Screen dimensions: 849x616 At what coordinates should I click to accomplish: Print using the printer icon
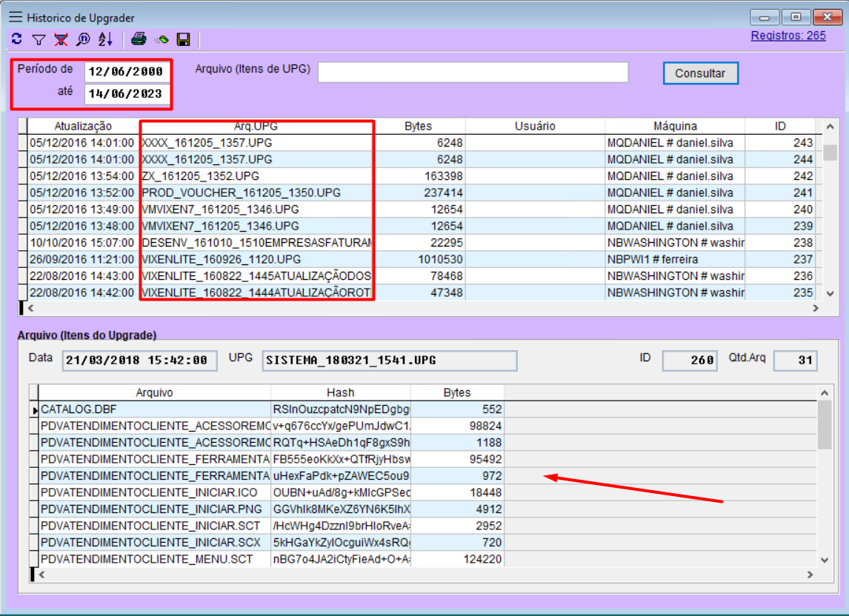click(x=139, y=39)
